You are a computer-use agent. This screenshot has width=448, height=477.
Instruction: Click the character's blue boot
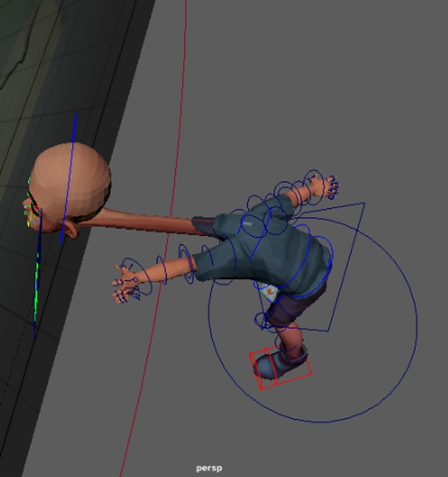click(x=278, y=363)
